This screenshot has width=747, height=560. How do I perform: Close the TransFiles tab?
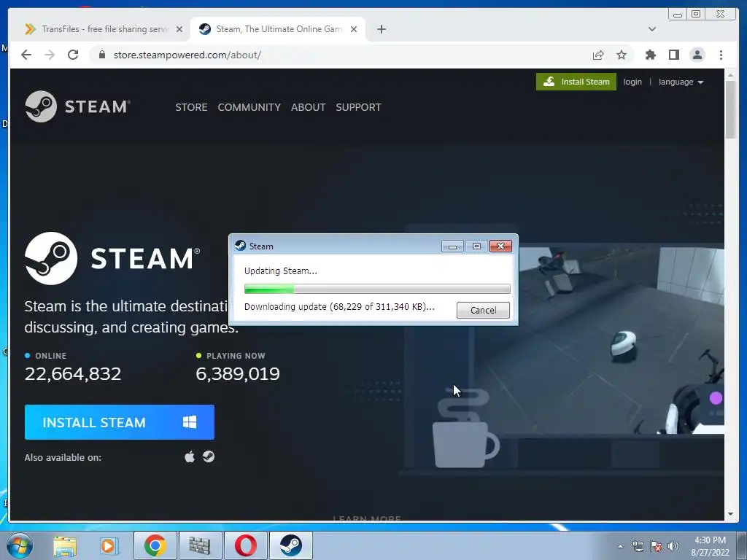pos(179,29)
